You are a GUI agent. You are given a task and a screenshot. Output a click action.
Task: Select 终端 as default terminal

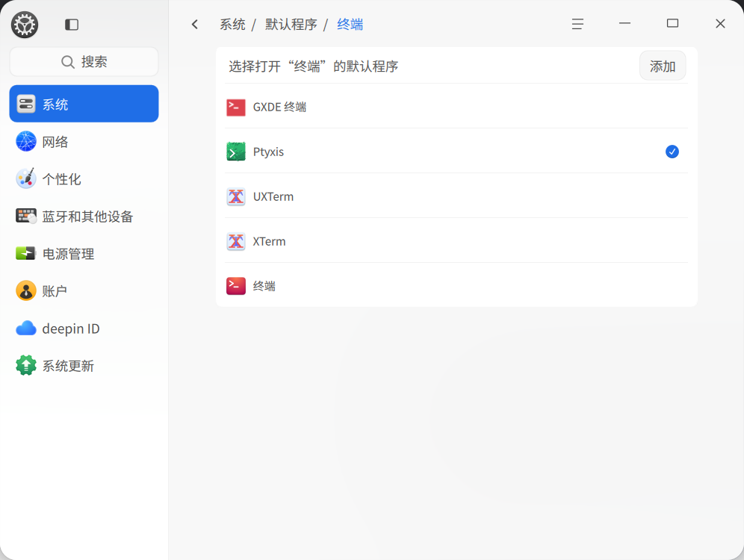tap(456, 286)
